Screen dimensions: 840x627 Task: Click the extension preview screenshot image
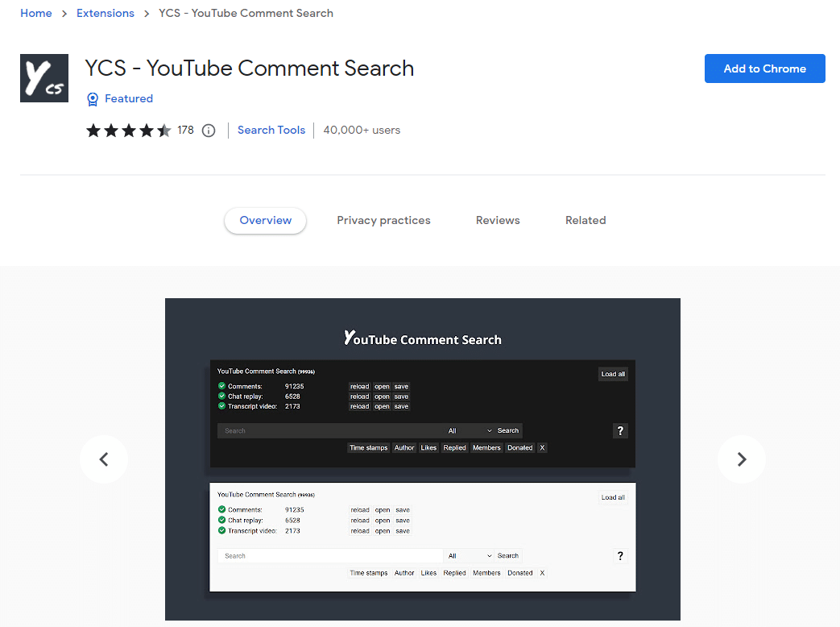point(423,459)
